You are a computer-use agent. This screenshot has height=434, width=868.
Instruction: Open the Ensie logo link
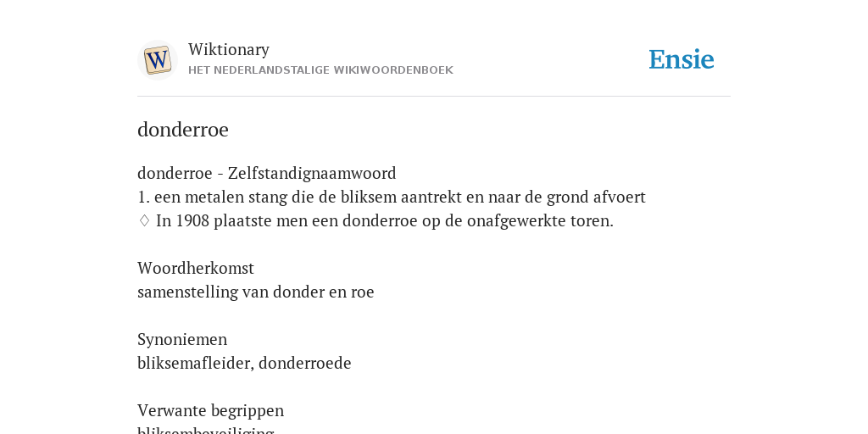[682, 59]
